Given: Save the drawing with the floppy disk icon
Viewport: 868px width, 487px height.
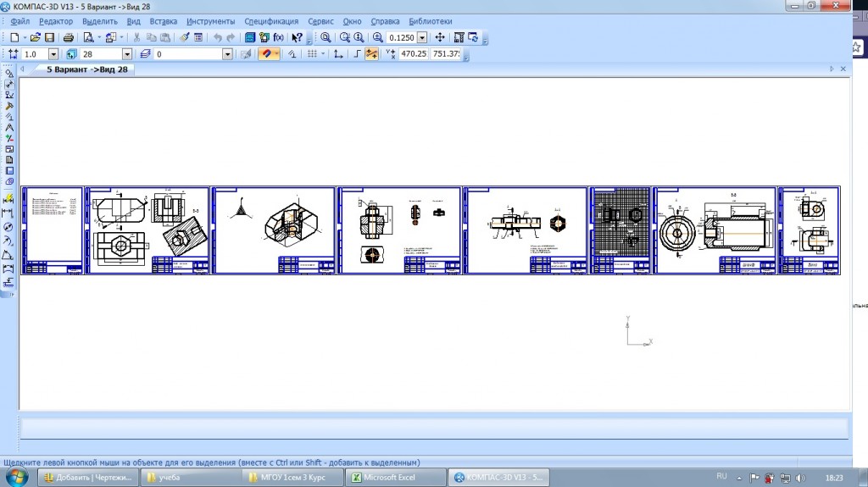Looking at the screenshot, I should pyautogui.click(x=49, y=37).
